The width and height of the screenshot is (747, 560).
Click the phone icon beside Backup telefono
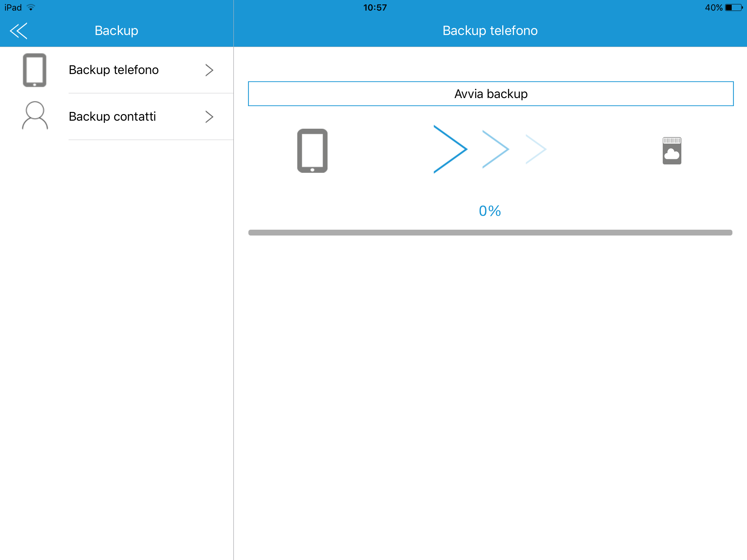[35, 70]
